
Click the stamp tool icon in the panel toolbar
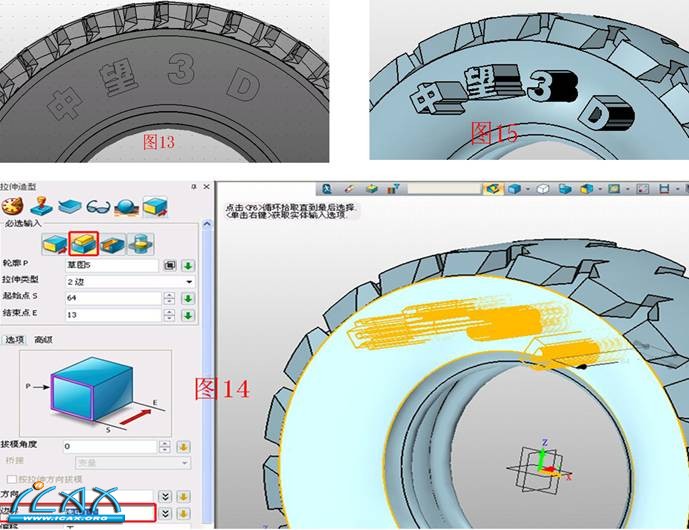pos(41,206)
